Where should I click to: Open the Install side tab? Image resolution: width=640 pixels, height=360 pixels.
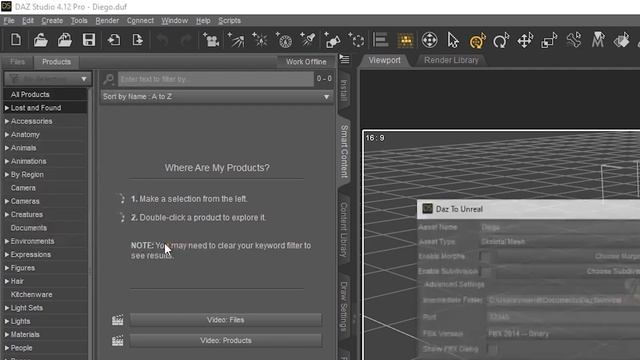coord(344,90)
